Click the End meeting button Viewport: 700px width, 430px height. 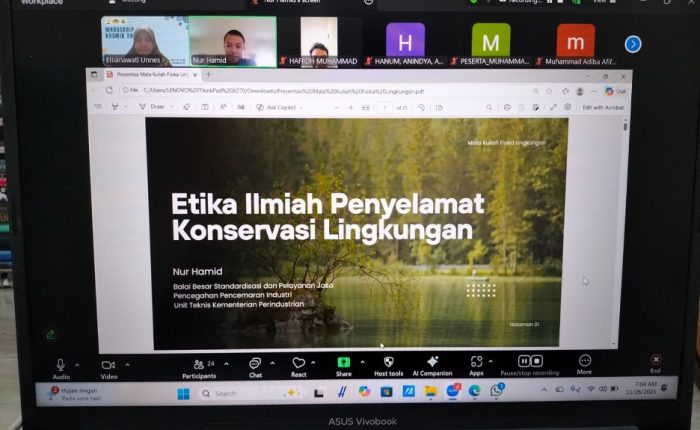click(x=655, y=362)
